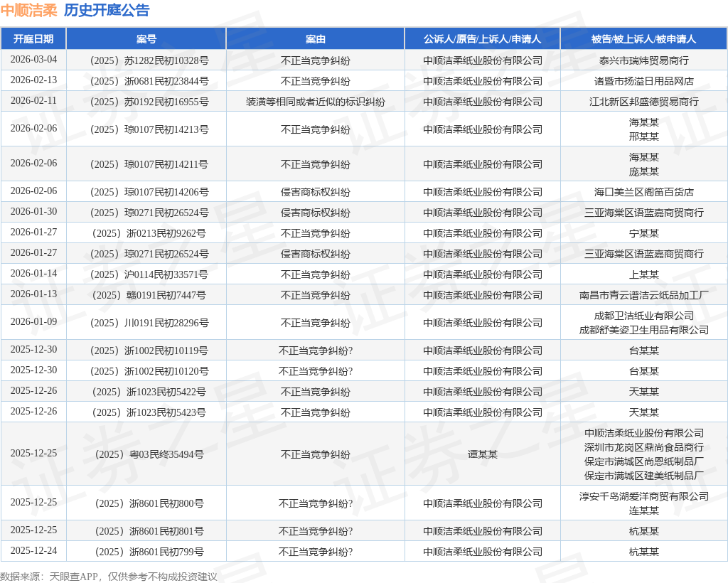Click defendant 邢某某
This screenshot has height=583, width=728.
(x=643, y=137)
